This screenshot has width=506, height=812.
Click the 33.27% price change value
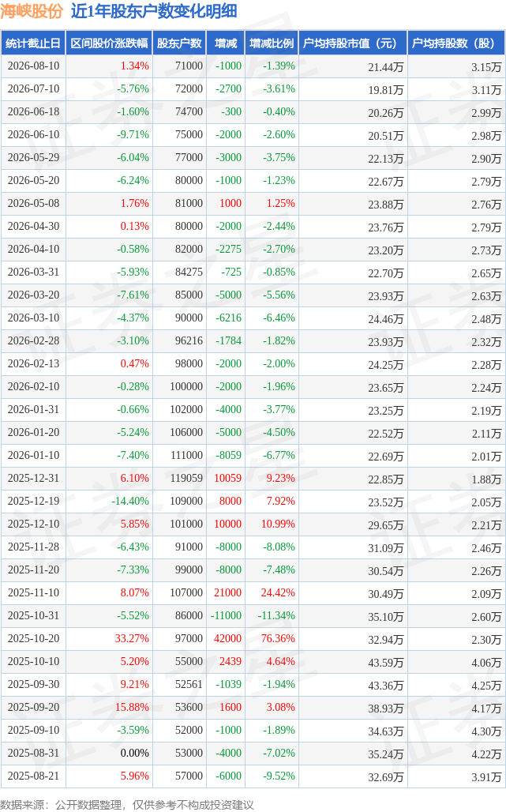coord(132,638)
